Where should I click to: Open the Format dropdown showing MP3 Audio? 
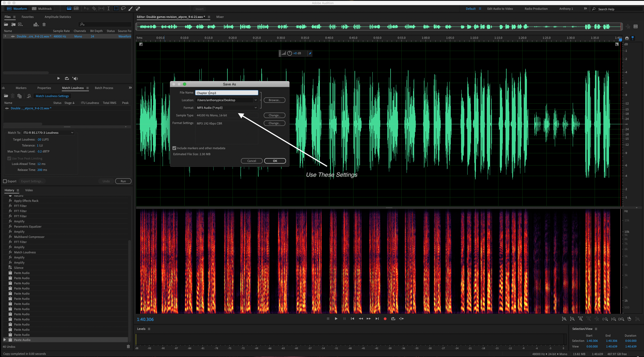click(227, 108)
